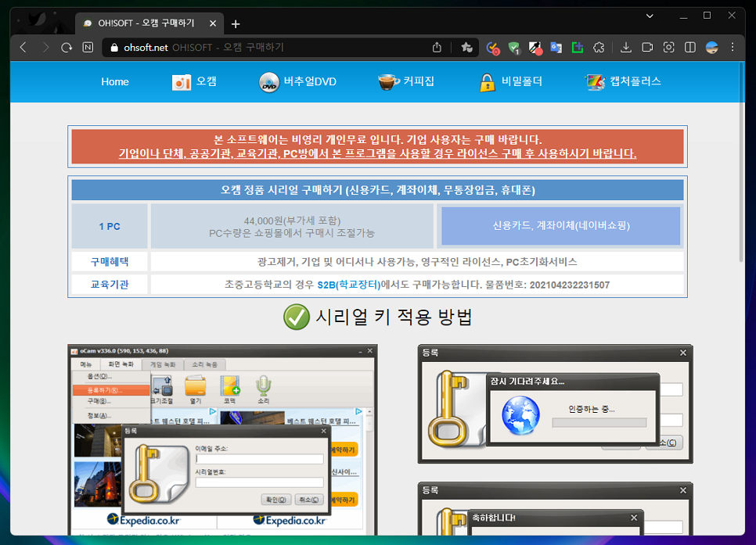
Task: Click the 오캠 camera icon
Action: click(x=182, y=82)
